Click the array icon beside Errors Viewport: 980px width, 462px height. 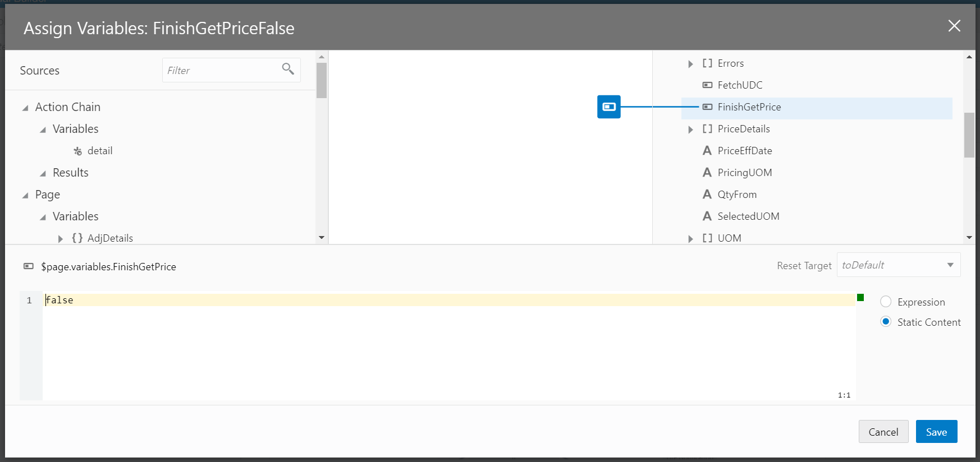point(707,63)
